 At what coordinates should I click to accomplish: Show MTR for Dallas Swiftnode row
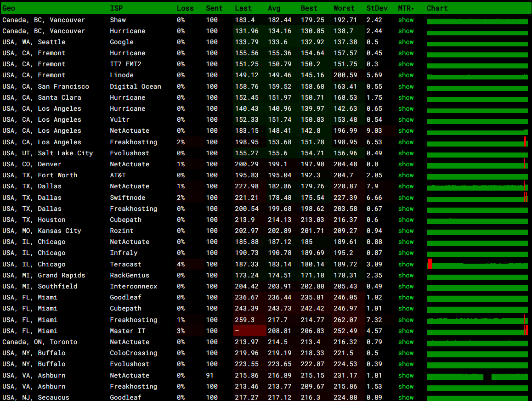point(406,198)
